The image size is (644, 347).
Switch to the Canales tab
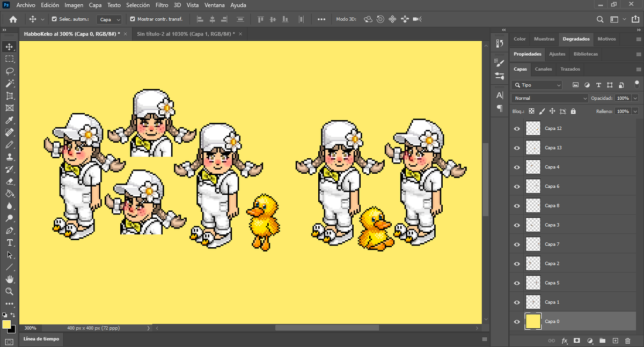[x=543, y=69]
